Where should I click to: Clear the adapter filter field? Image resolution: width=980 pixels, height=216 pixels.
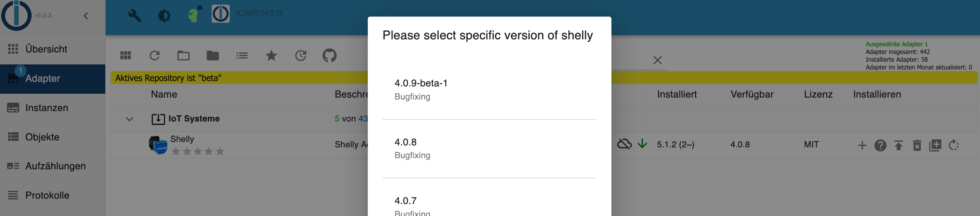pyautogui.click(x=658, y=60)
